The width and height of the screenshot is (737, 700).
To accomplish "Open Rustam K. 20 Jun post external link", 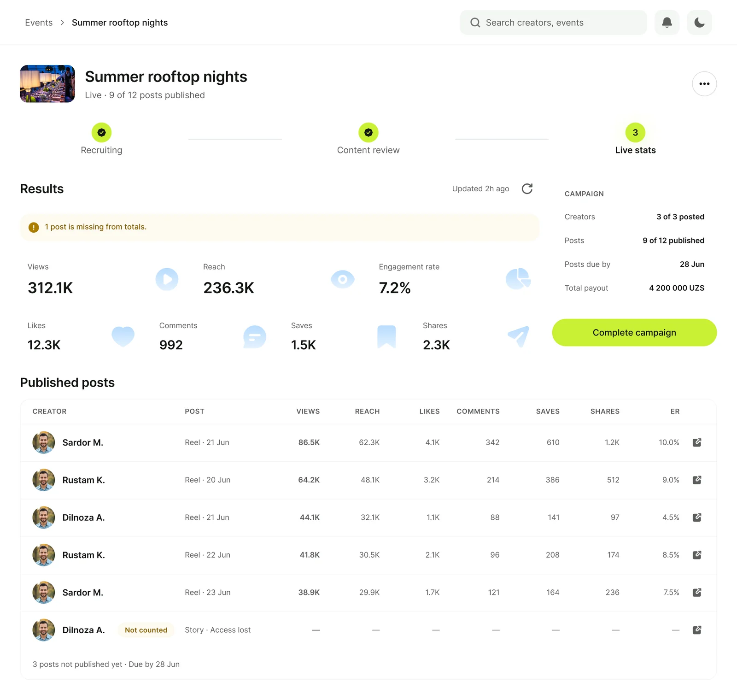I will (x=697, y=480).
